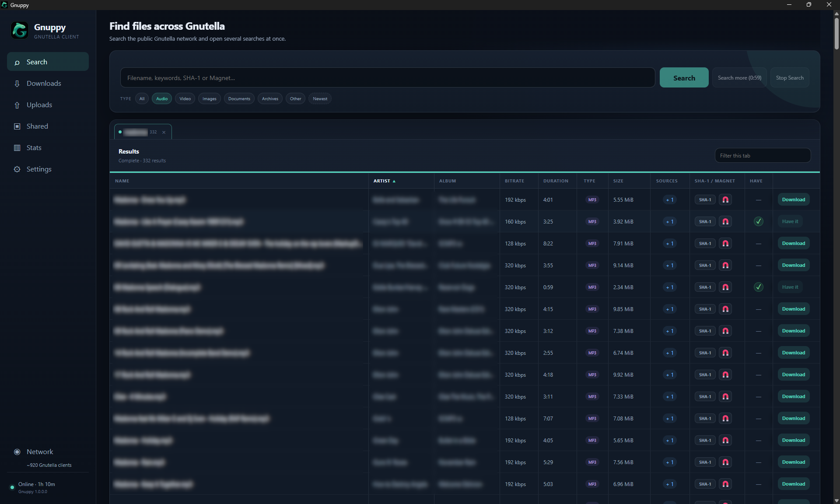Open the Search page in the sidebar
The height and width of the screenshot is (504, 840).
click(x=48, y=62)
